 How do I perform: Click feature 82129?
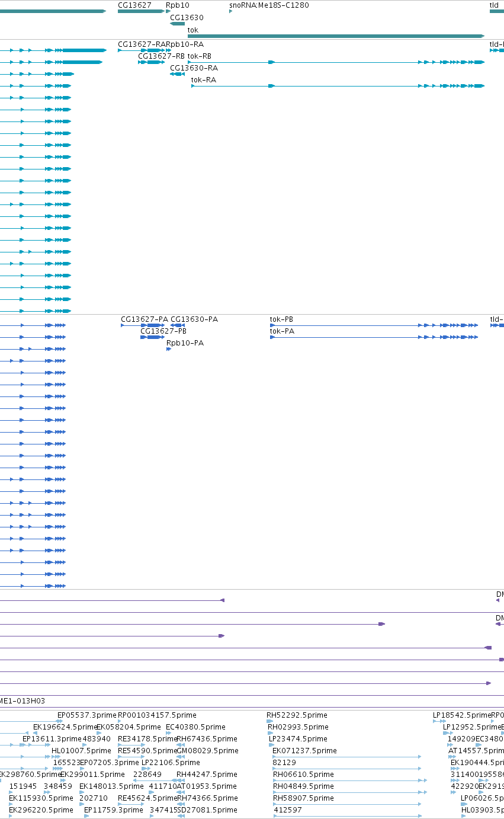[284, 763]
